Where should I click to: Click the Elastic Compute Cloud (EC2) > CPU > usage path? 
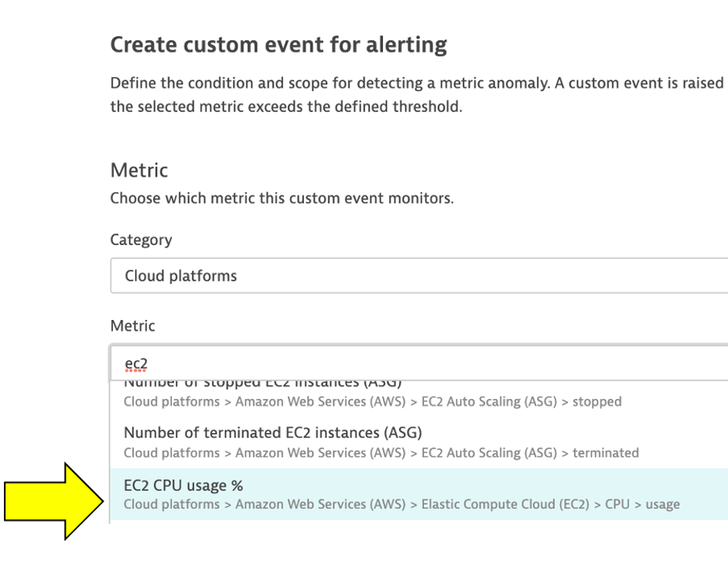(550, 505)
